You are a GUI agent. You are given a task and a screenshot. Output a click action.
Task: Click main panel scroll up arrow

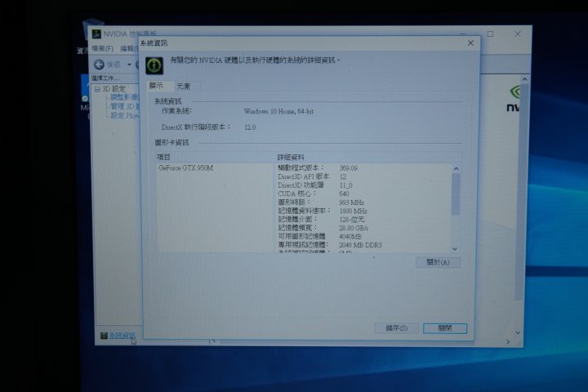524,79
